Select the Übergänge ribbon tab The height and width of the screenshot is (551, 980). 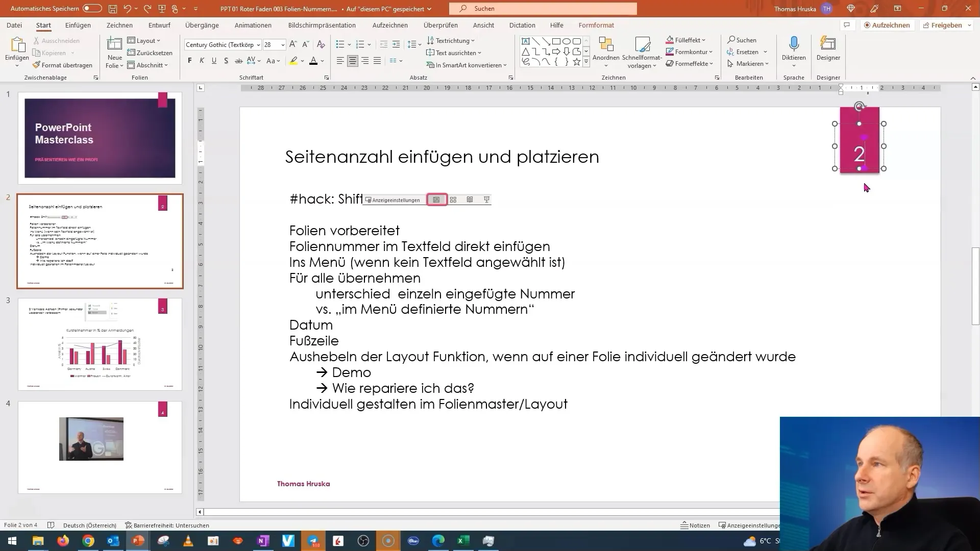point(202,25)
